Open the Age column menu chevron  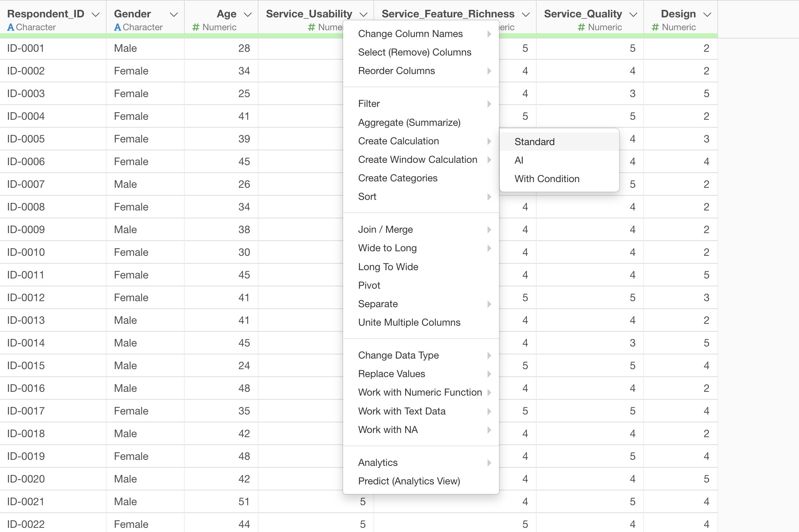tap(248, 15)
